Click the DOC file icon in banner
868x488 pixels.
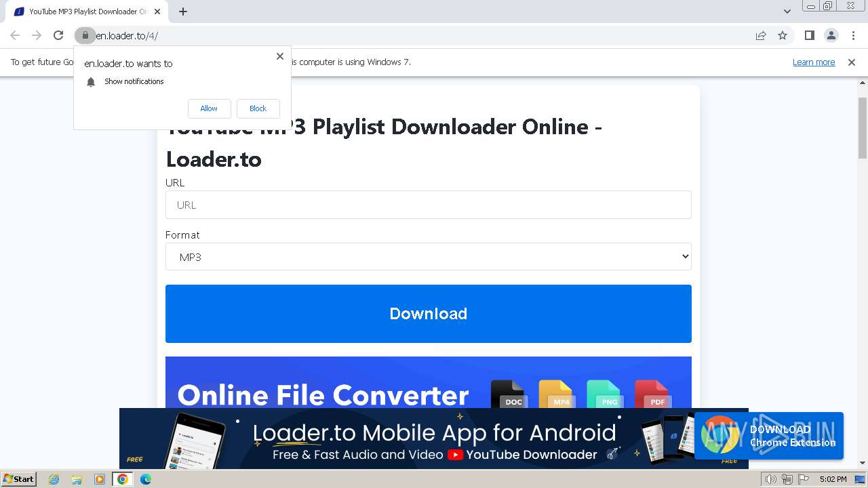coord(509,394)
